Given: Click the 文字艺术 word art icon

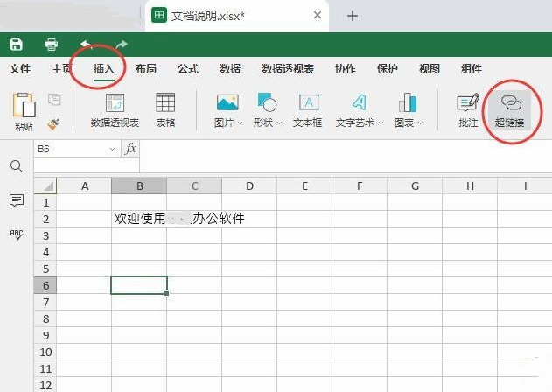Looking at the screenshot, I should point(359,102).
